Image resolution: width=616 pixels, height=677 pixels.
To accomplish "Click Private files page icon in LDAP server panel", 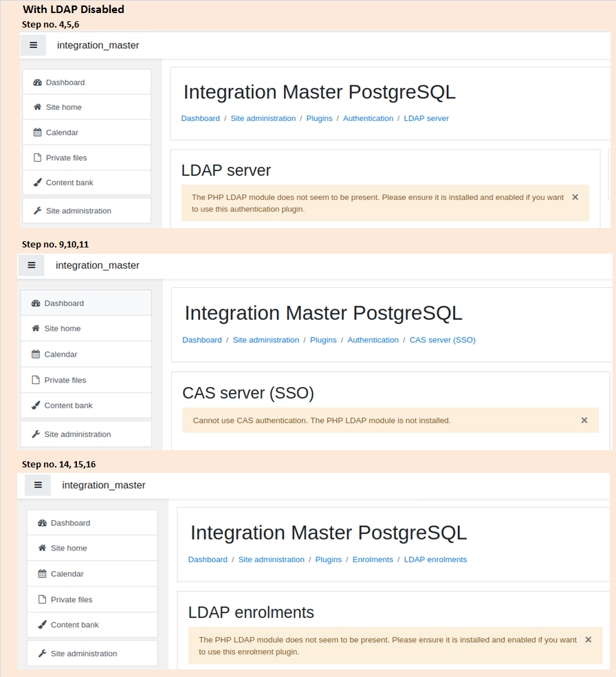I will point(38,157).
